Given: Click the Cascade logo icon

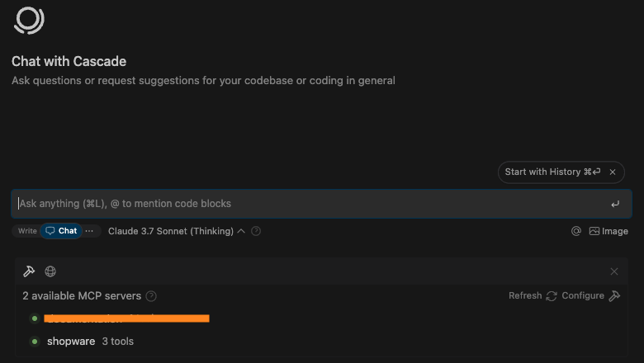Looking at the screenshot, I should 29,20.
